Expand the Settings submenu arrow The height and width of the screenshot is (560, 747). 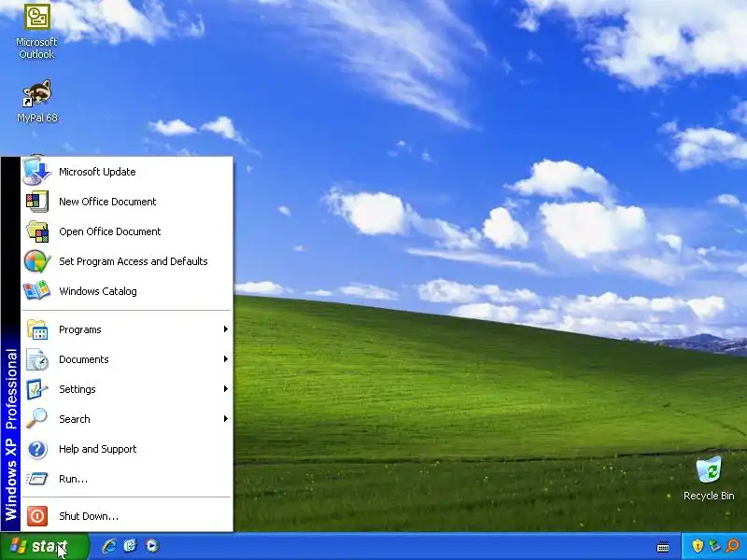[x=226, y=389]
